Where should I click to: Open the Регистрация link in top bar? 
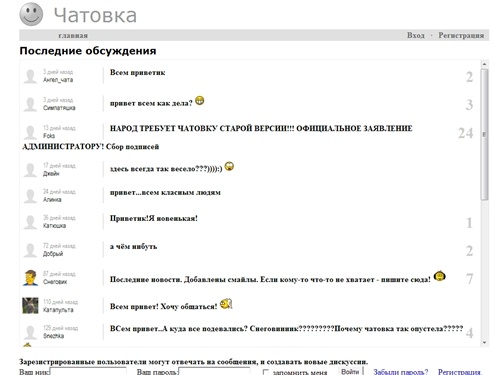tap(461, 35)
